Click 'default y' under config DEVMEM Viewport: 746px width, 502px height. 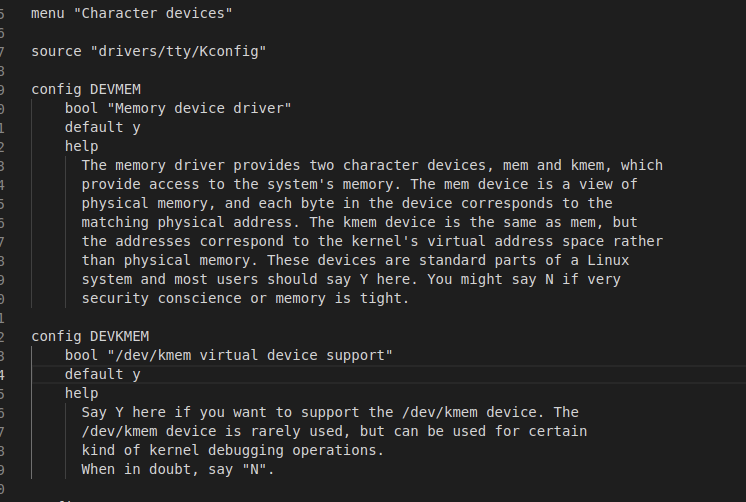pos(103,128)
